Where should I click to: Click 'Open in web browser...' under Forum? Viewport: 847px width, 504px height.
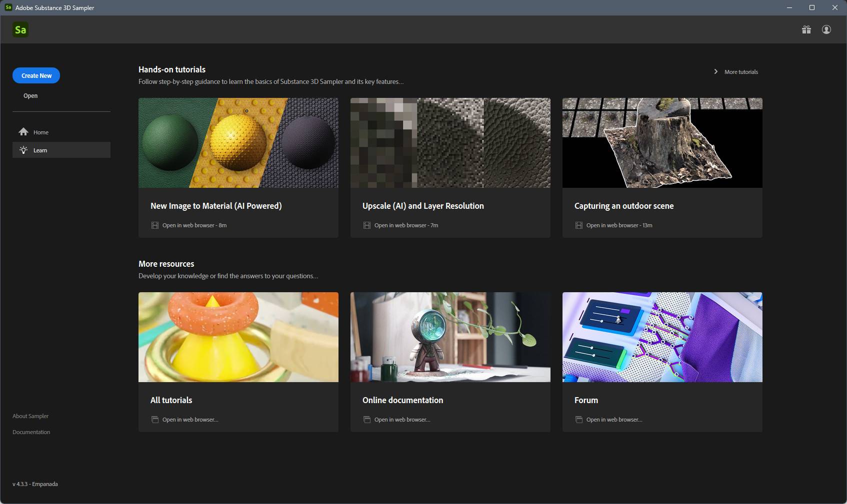pyautogui.click(x=614, y=420)
